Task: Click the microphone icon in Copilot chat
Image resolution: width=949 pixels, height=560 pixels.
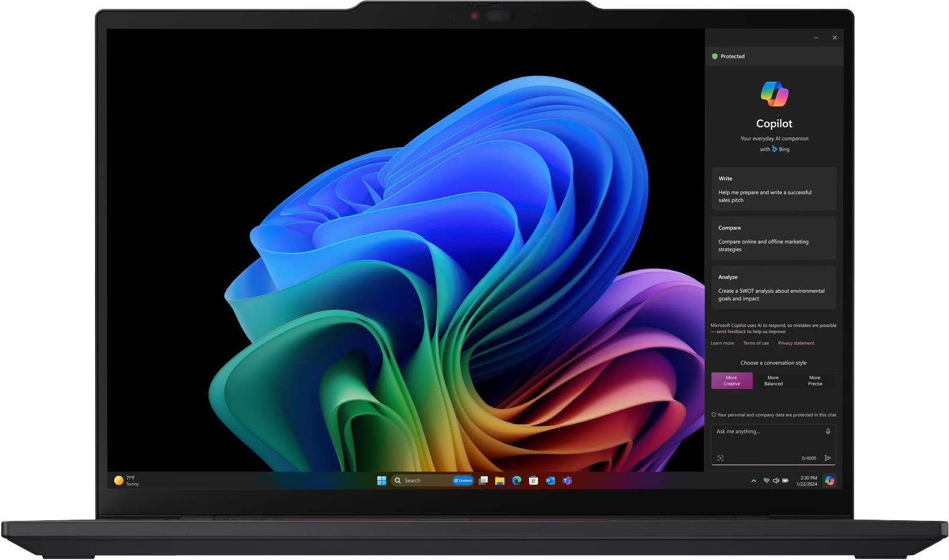Action: click(x=827, y=432)
